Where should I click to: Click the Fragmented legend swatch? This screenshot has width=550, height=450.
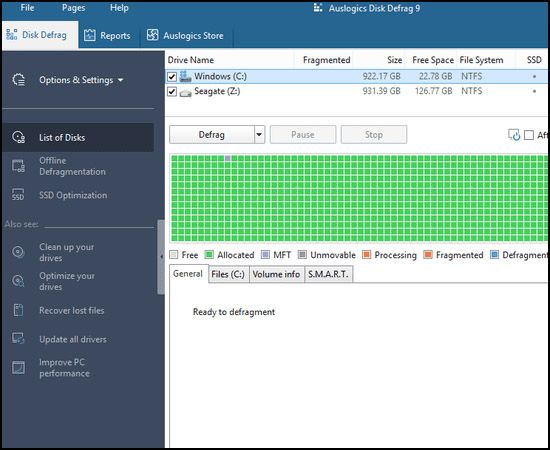pos(428,255)
